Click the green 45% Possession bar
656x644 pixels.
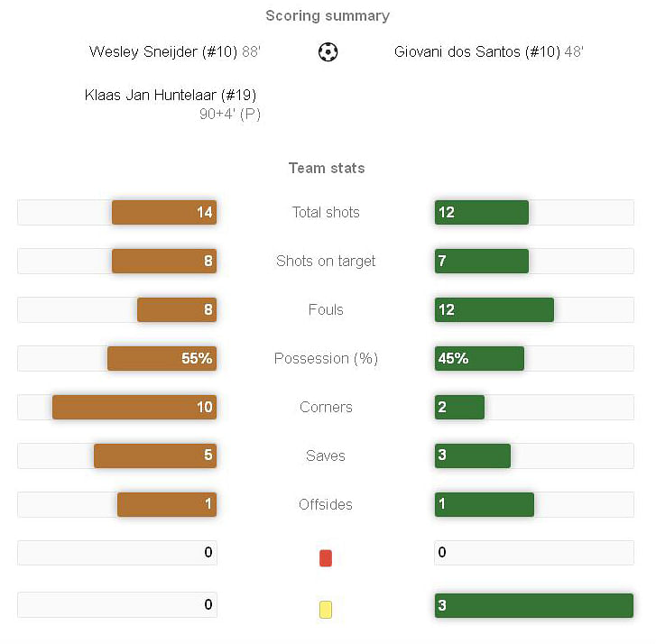click(x=479, y=359)
